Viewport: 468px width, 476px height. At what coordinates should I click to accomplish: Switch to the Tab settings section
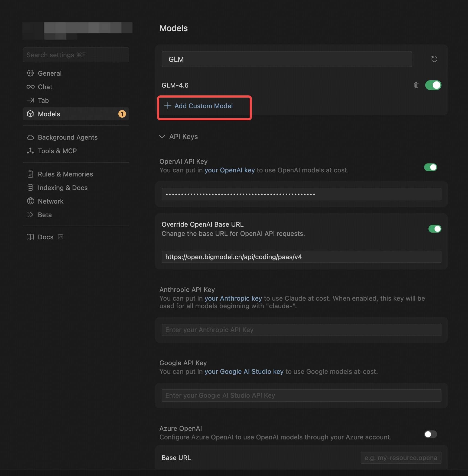click(31, 100)
